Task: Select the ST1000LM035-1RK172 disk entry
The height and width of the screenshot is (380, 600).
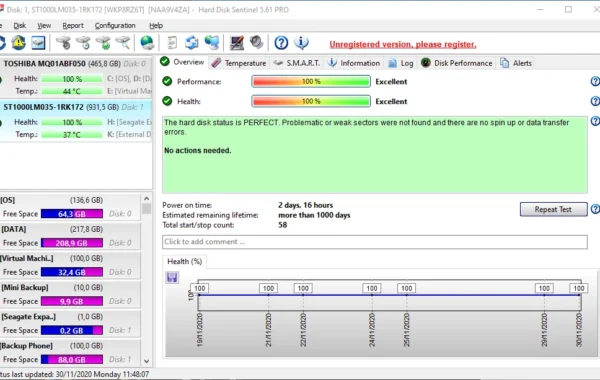Action: [76, 121]
